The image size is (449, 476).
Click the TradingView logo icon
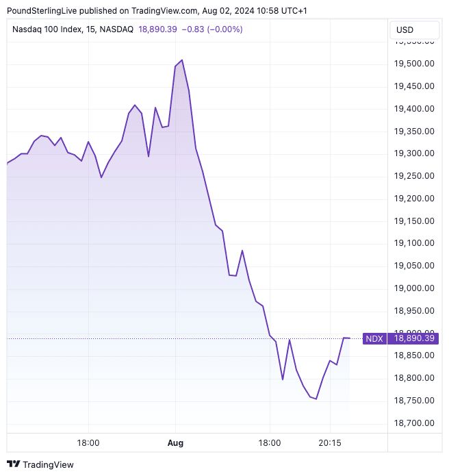pos(13,464)
